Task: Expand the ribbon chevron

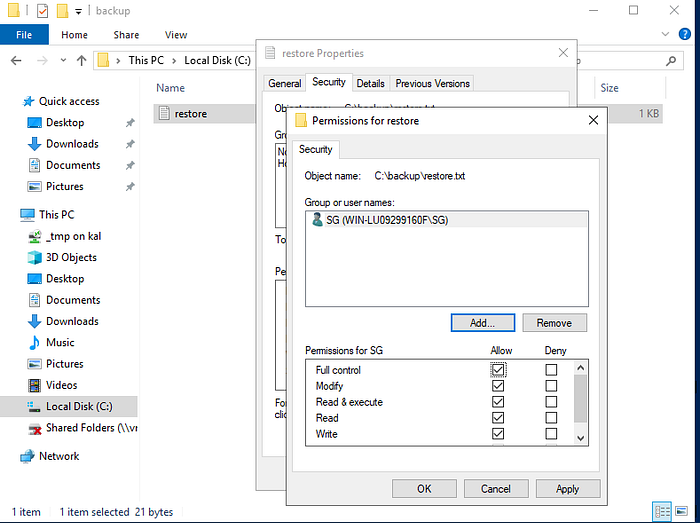Action: [x=665, y=34]
